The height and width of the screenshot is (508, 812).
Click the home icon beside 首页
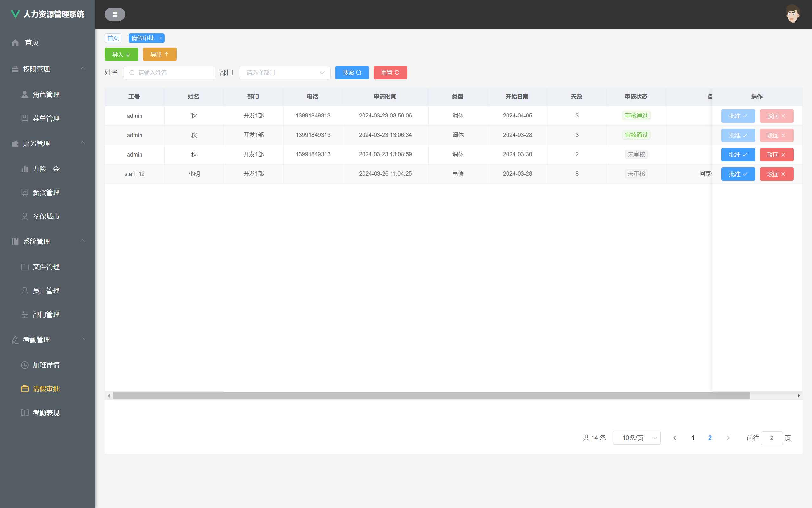click(x=16, y=43)
